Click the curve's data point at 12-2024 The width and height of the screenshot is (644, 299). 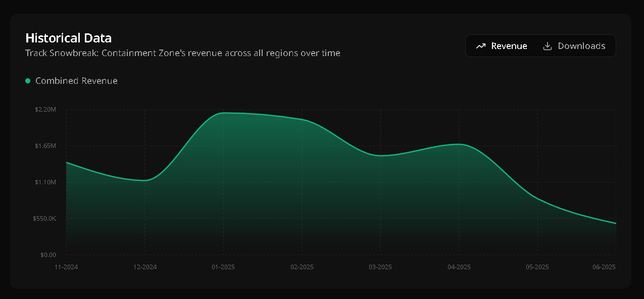coord(145,180)
